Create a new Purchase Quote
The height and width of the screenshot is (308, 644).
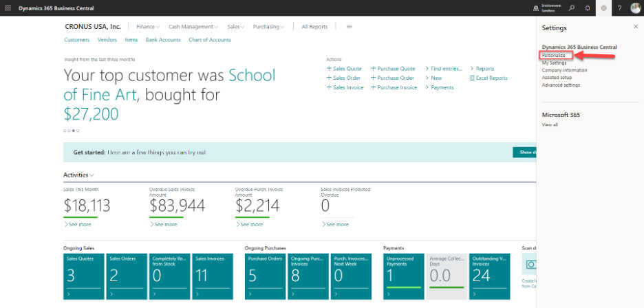coord(393,69)
